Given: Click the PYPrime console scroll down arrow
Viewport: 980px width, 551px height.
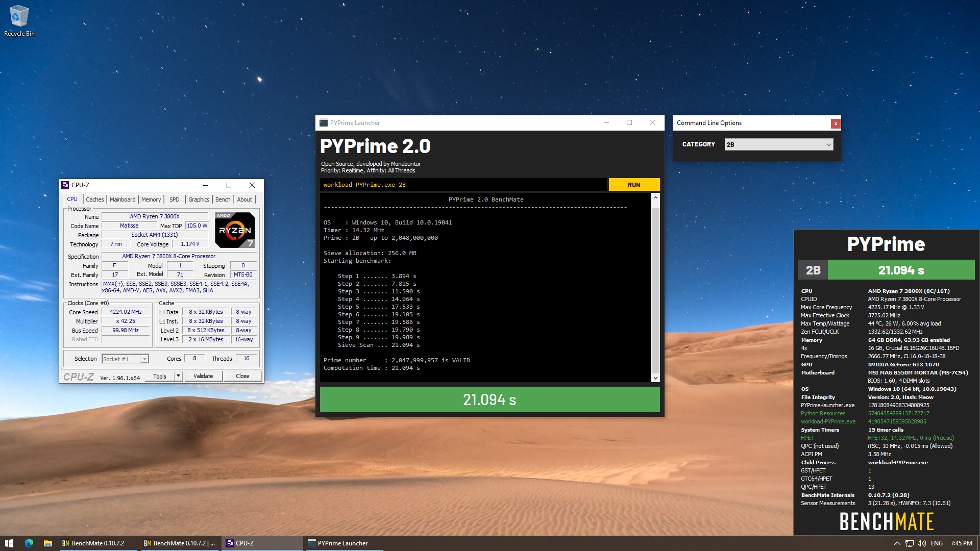Looking at the screenshot, I should pos(655,378).
